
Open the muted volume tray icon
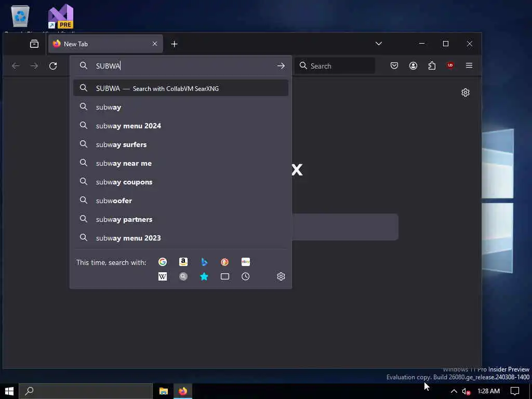(466, 391)
